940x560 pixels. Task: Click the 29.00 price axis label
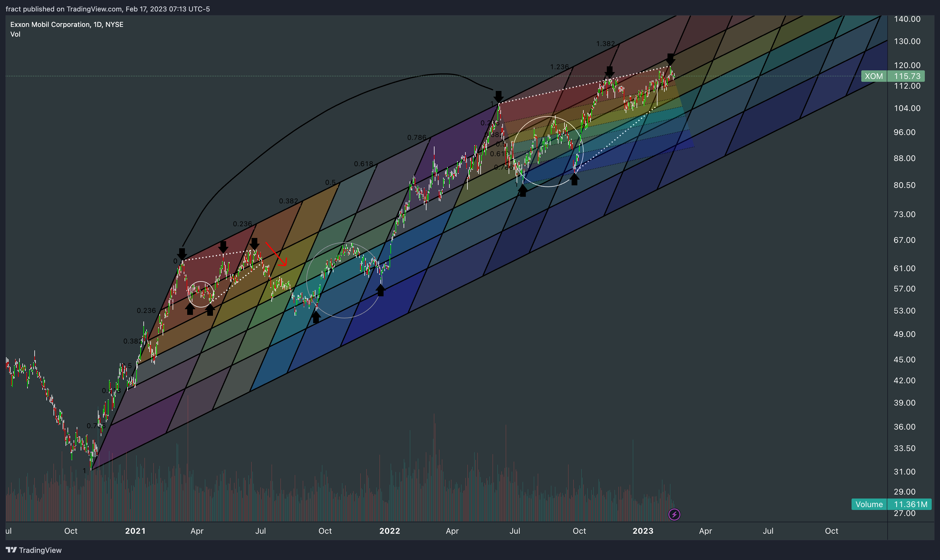tap(905, 492)
